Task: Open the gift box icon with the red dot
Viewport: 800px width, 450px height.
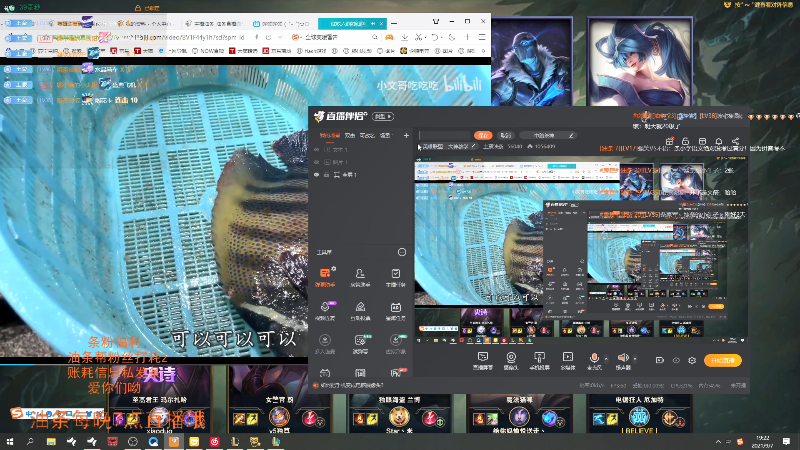Action: pyautogui.click(x=669, y=141)
